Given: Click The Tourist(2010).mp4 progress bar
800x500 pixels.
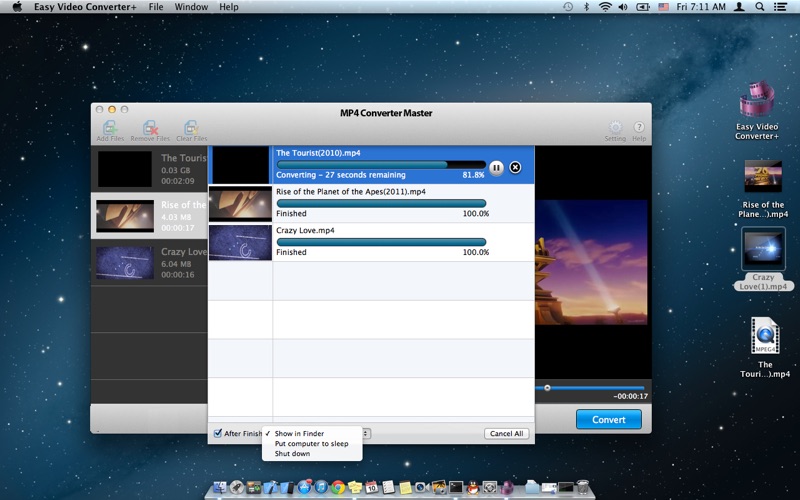Looking at the screenshot, I should (381, 164).
